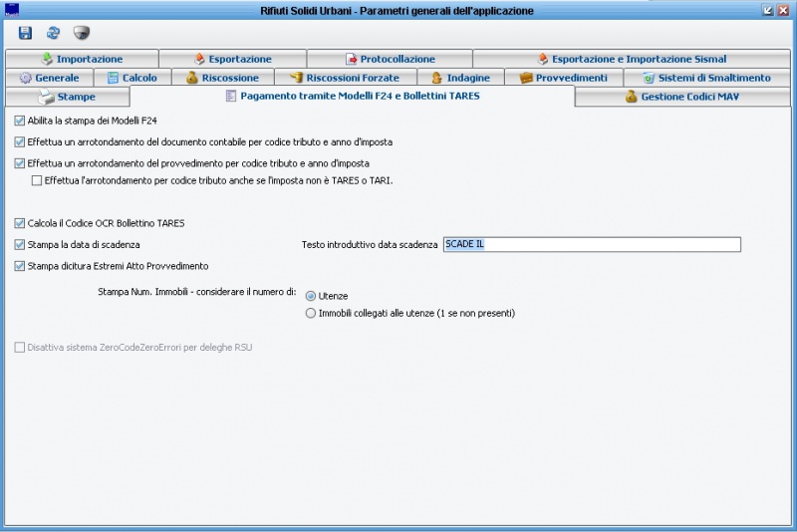Toggle arrotondamento del provvedimento checkbox
Image resolution: width=797 pixels, height=532 pixels.
[19, 163]
